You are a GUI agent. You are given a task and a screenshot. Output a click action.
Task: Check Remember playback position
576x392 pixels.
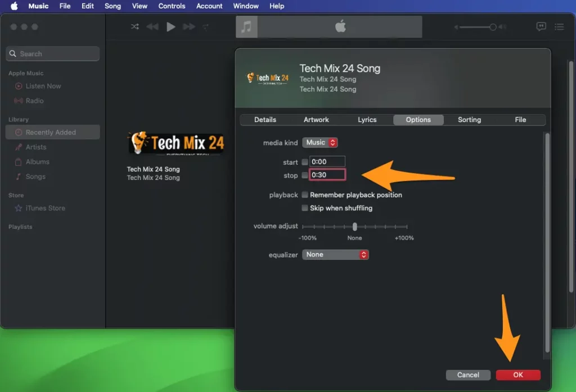(304, 195)
